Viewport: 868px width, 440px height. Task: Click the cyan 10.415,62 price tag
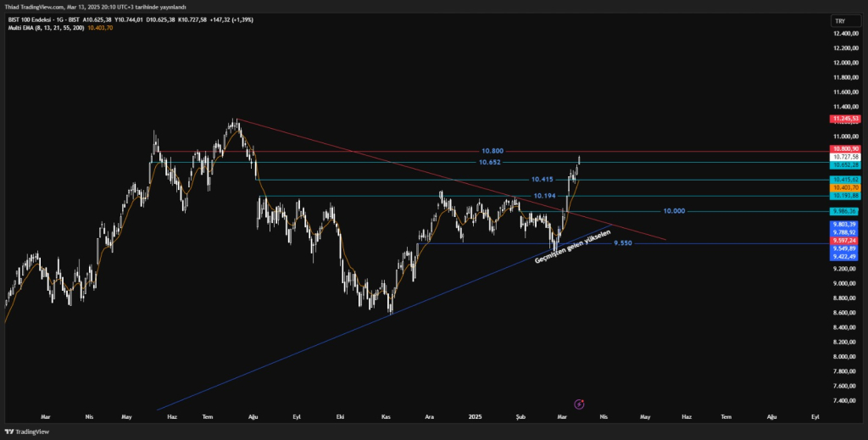pos(845,180)
